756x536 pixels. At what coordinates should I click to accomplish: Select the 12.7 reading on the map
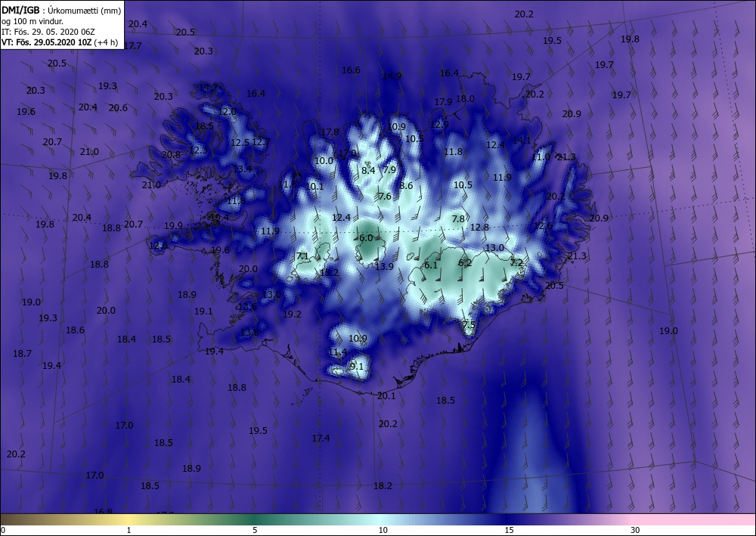pyautogui.click(x=261, y=141)
